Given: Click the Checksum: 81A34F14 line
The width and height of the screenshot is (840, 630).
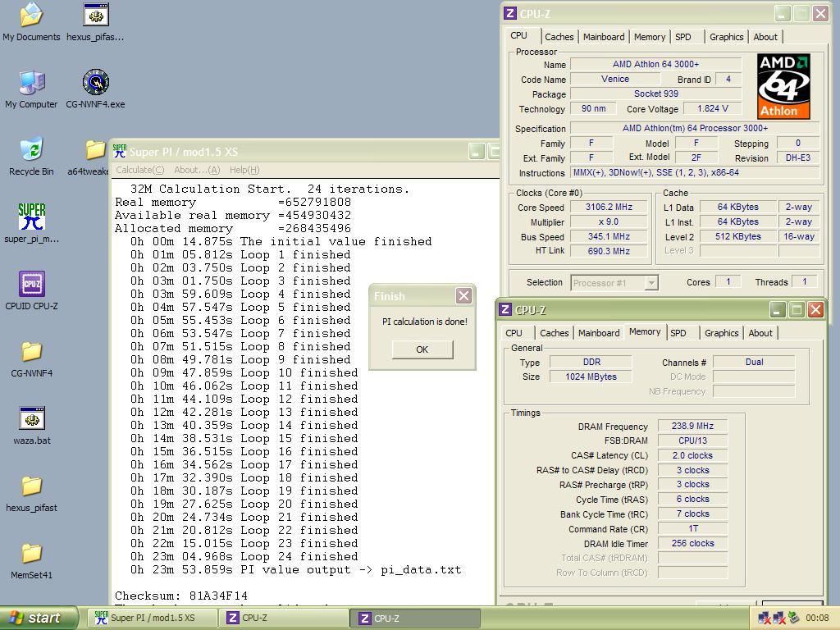Looking at the screenshot, I should [x=181, y=596].
